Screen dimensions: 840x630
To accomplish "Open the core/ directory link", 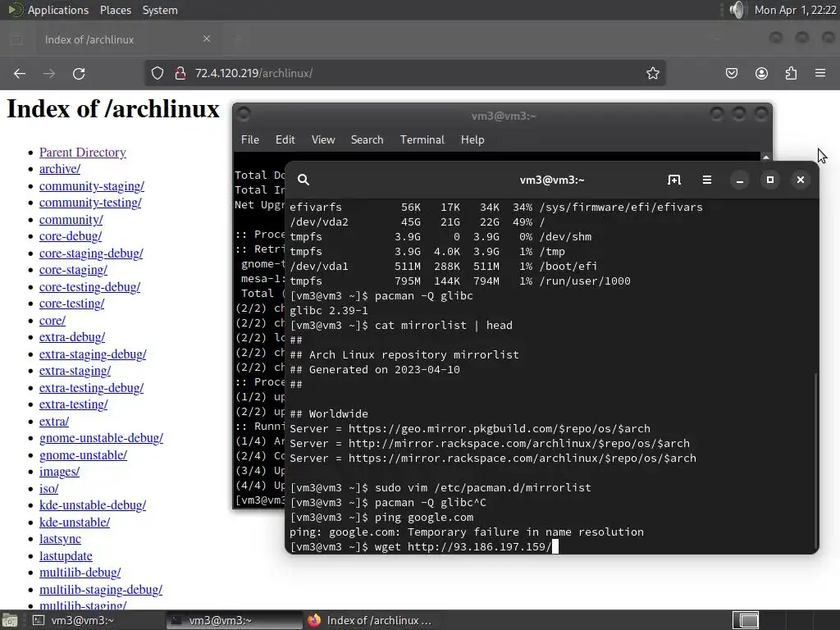I will pos(52,321).
